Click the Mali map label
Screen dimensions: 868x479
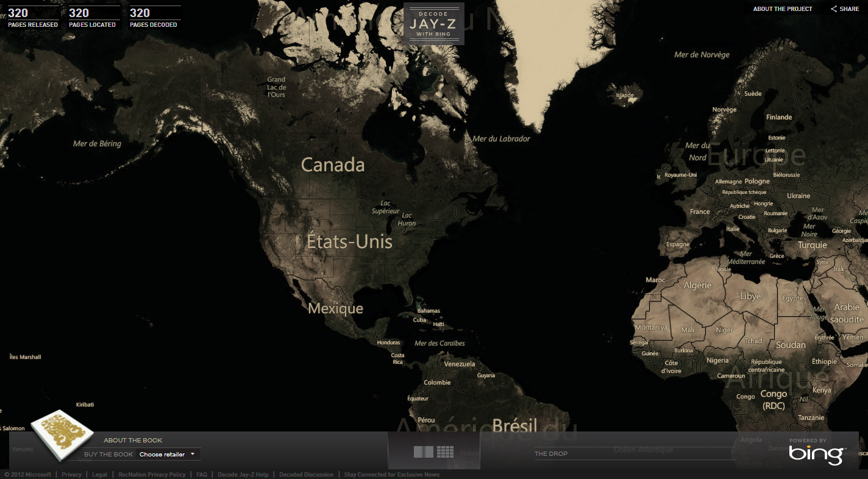coord(688,330)
